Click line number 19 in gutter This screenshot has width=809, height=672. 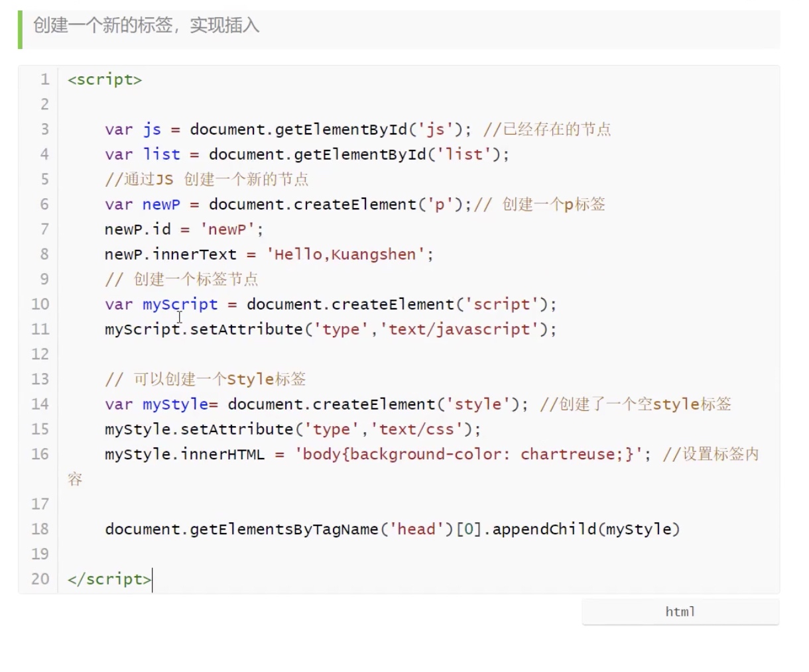(x=40, y=554)
